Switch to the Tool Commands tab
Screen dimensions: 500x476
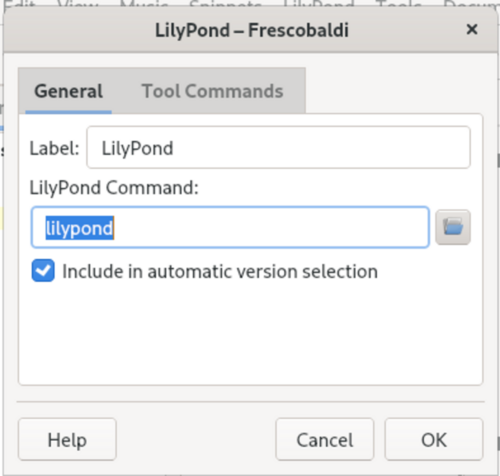point(212,91)
